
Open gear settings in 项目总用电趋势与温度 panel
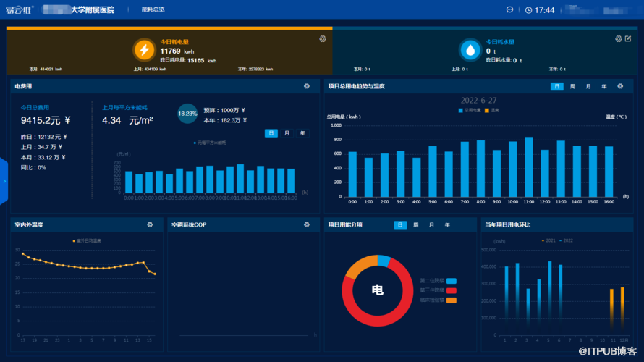pyautogui.click(x=620, y=86)
